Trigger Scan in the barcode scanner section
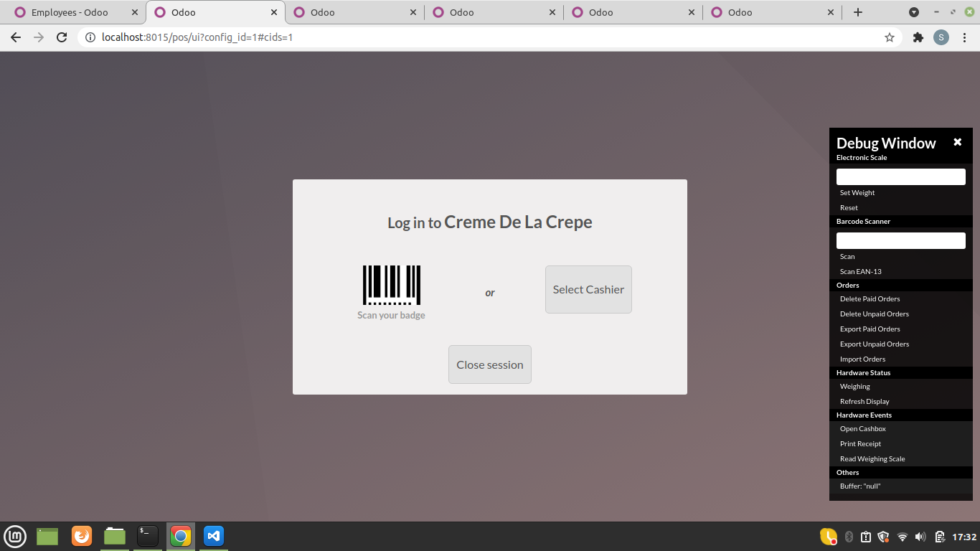Screen dimensions: 980x551 pos(847,256)
